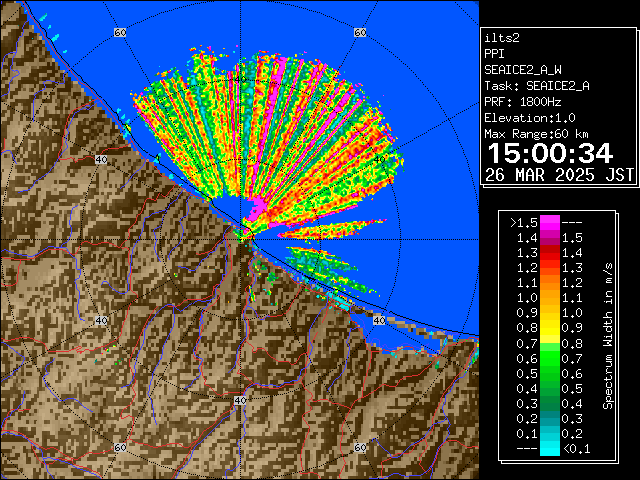Screen dimensions: 640x480
Task: Click the "Max Range:60 km" line
Action: 536,134
